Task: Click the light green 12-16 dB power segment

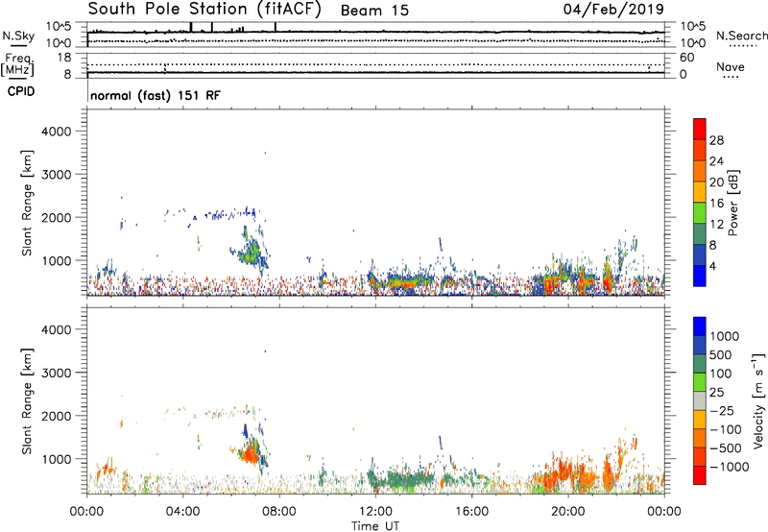Action: pos(700,212)
